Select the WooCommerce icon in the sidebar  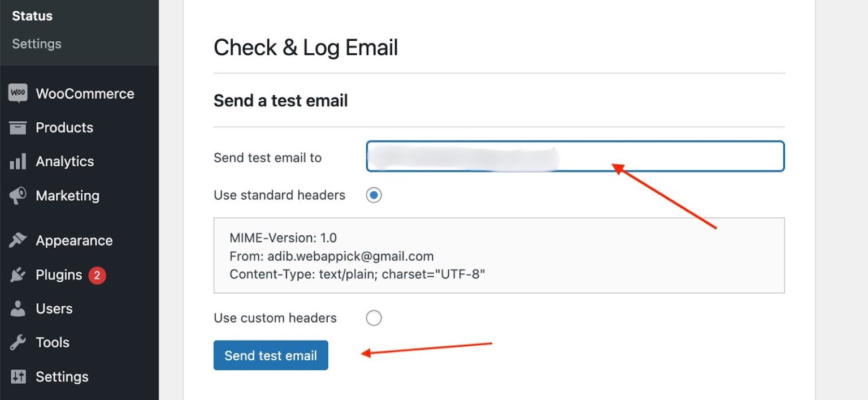18,93
